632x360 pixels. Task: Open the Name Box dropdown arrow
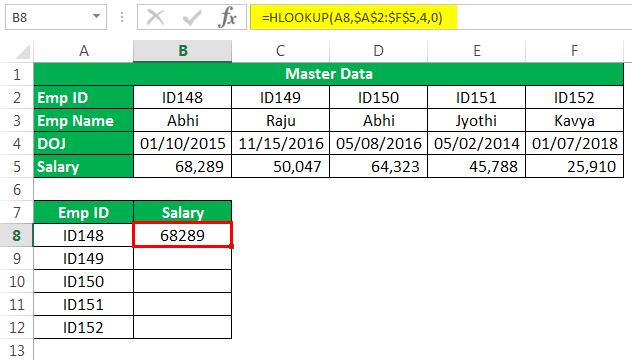click(96, 17)
